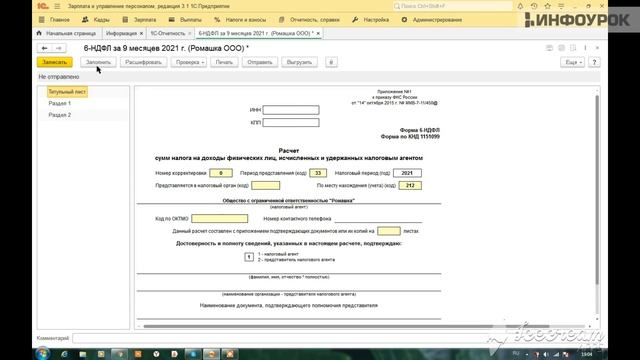Switch to the Информация tab

click(121, 33)
